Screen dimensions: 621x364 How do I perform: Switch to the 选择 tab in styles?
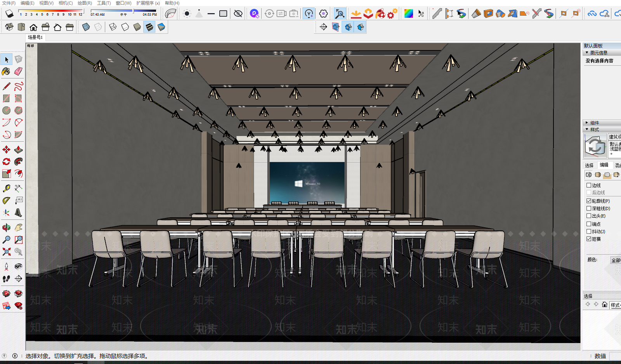(589, 165)
